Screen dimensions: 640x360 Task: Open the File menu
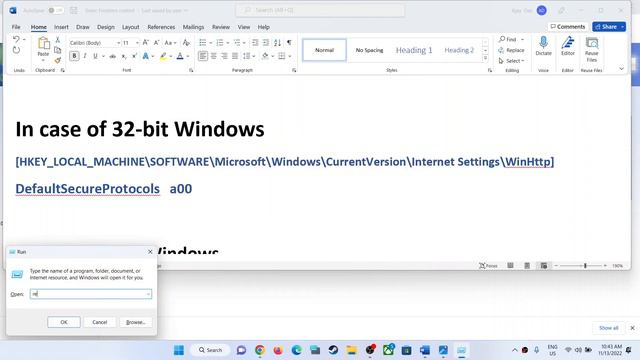(x=16, y=27)
